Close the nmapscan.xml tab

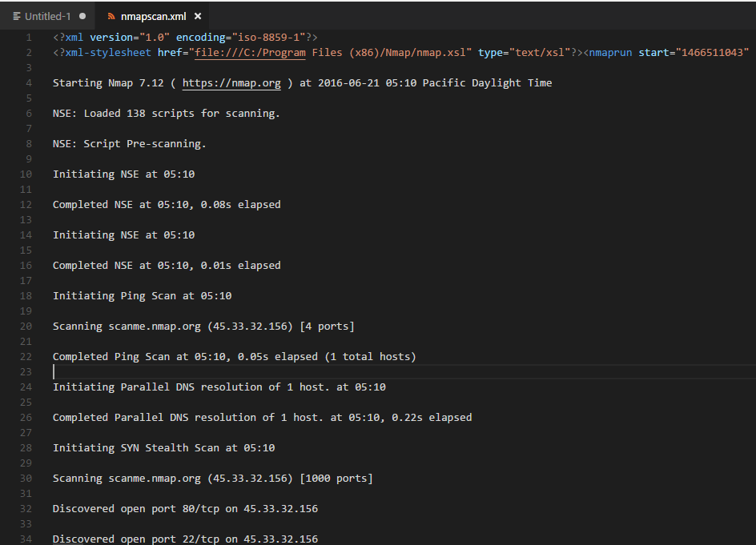(198, 16)
